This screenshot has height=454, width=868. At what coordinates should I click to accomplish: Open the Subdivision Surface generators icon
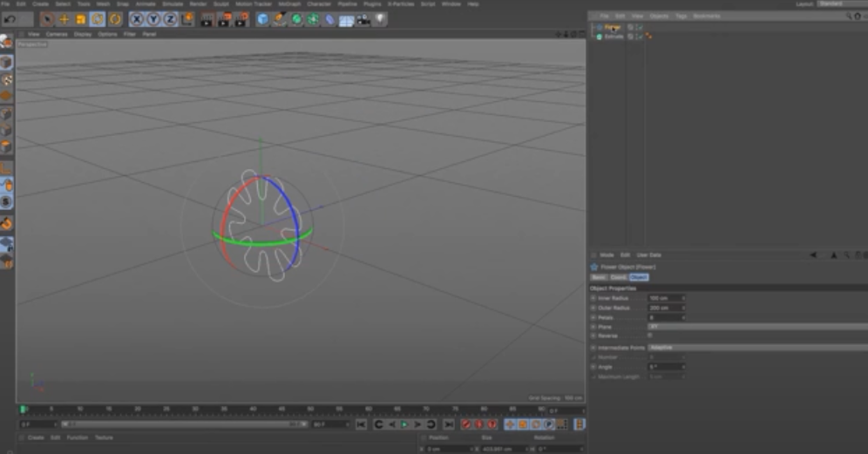[296, 19]
